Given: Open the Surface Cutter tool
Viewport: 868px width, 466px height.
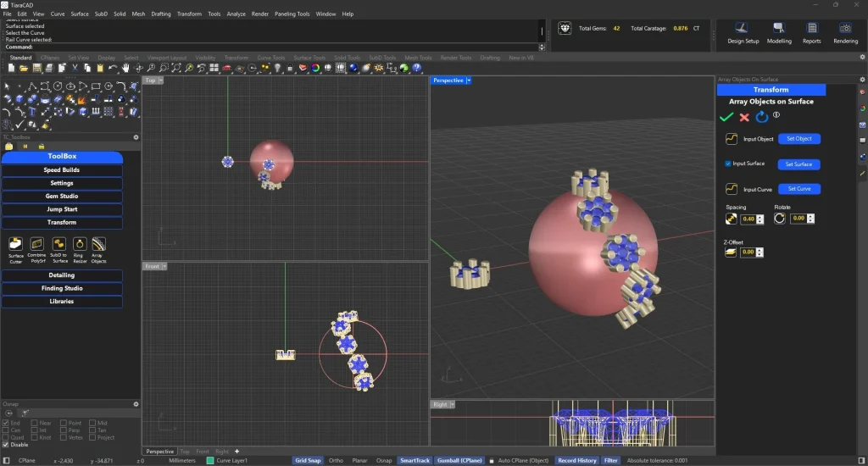Looking at the screenshot, I should pos(16,245).
